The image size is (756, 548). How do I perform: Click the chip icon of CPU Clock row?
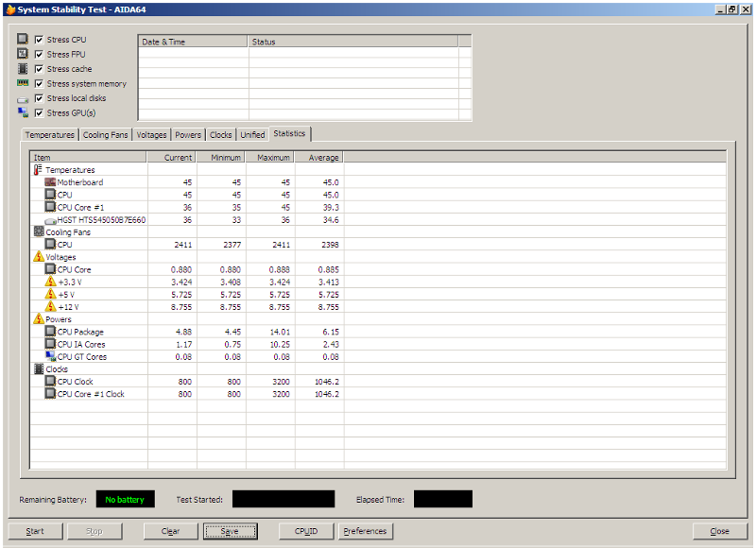coord(50,381)
